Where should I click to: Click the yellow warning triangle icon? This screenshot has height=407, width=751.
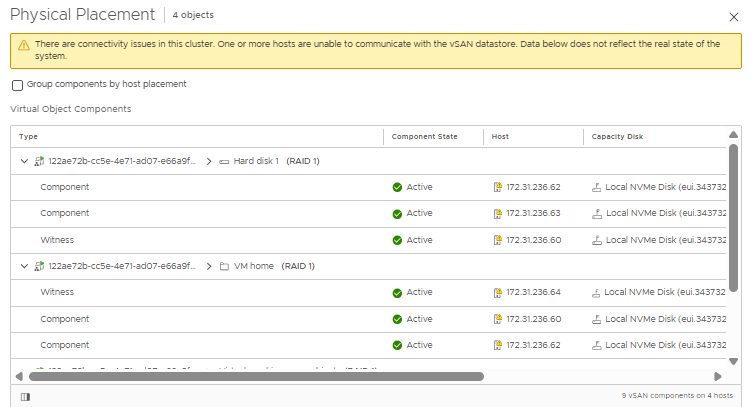click(x=23, y=45)
